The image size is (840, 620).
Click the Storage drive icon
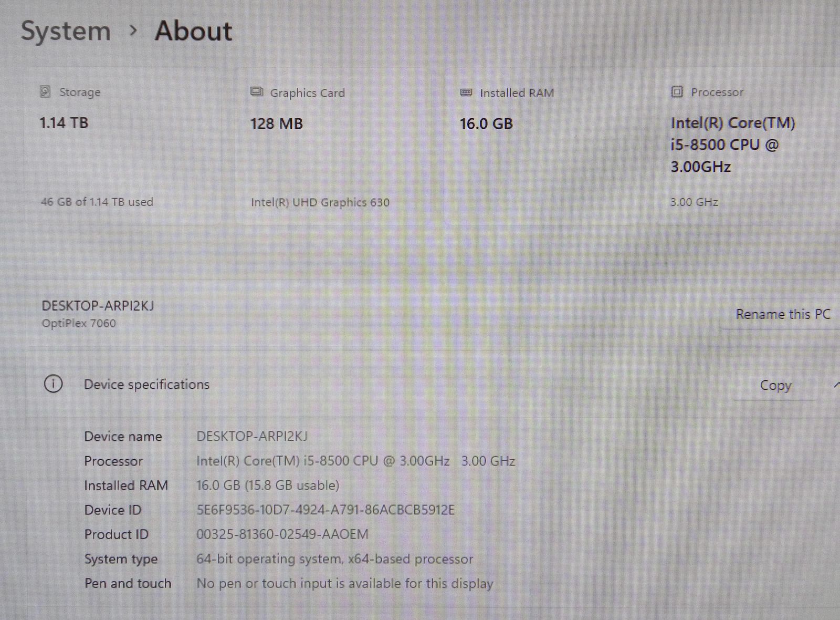coord(46,92)
